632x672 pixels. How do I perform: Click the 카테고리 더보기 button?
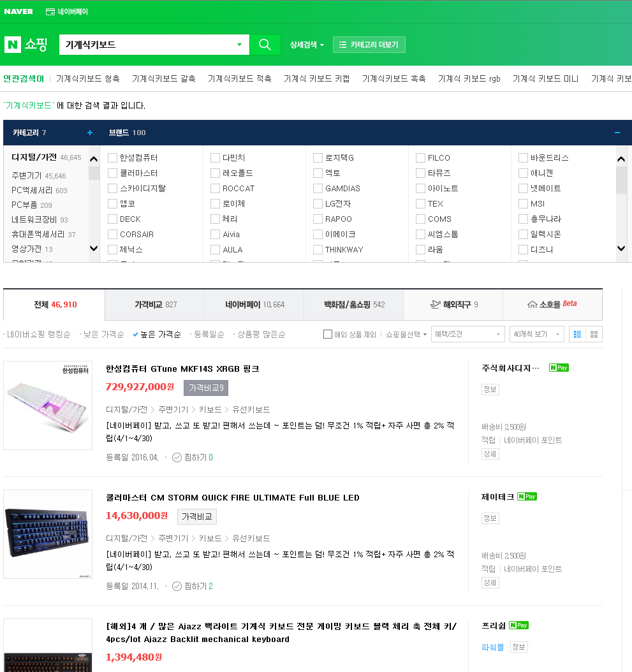(x=369, y=45)
